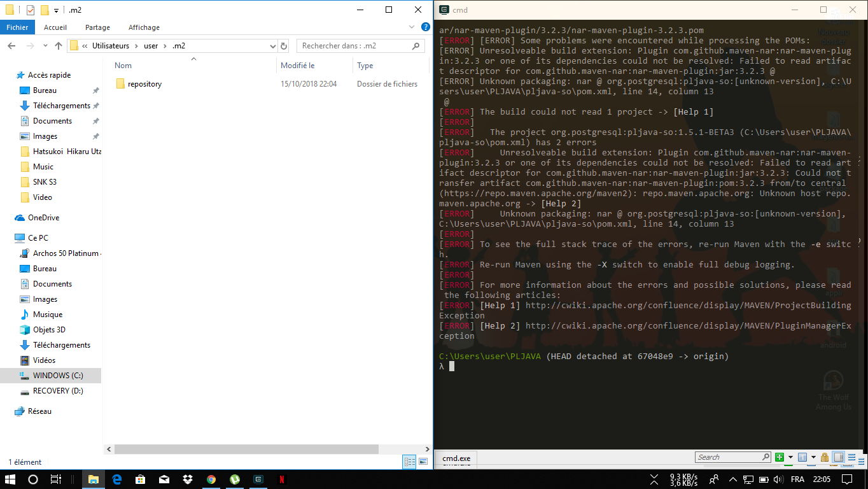The height and width of the screenshot is (489, 868).
Task: Open the dropdown next to the new console button
Action: [x=791, y=457]
